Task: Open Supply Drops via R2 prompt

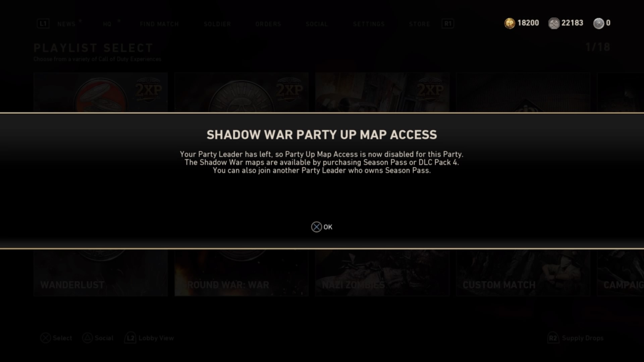Action: [576, 338]
